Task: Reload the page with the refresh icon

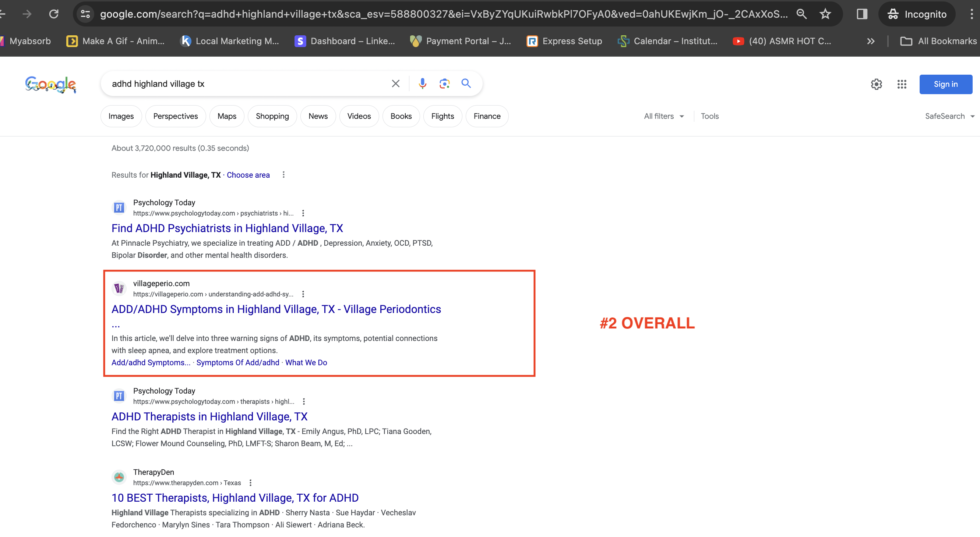Action: coord(54,14)
